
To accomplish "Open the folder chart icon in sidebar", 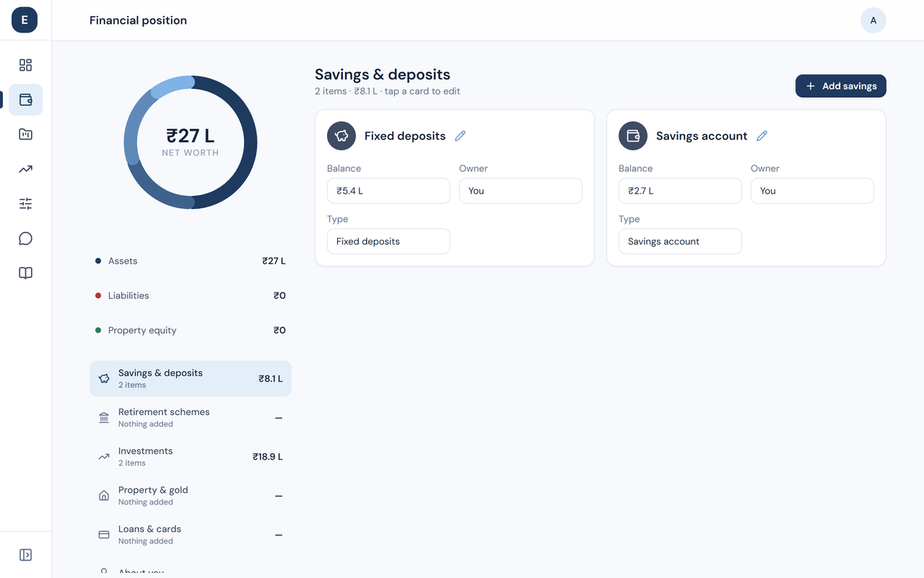I will pyautogui.click(x=25, y=134).
